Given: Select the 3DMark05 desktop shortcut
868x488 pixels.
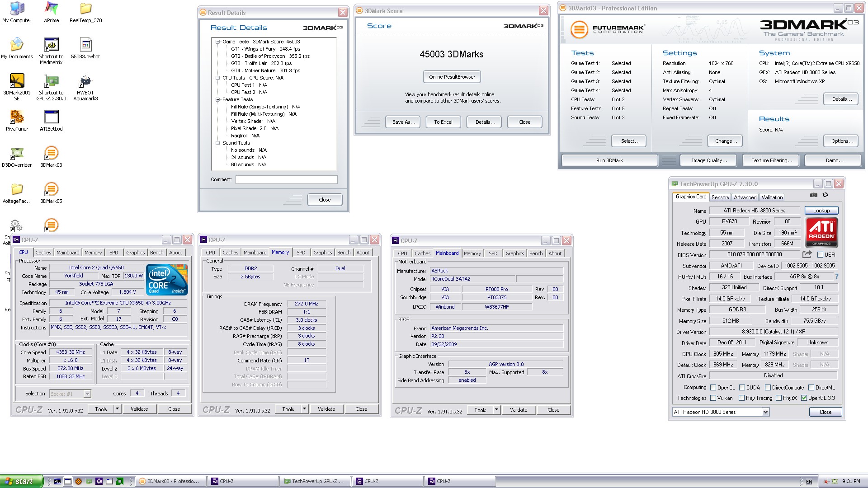Looking at the screenshot, I should pyautogui.click(x=51, y=193).
